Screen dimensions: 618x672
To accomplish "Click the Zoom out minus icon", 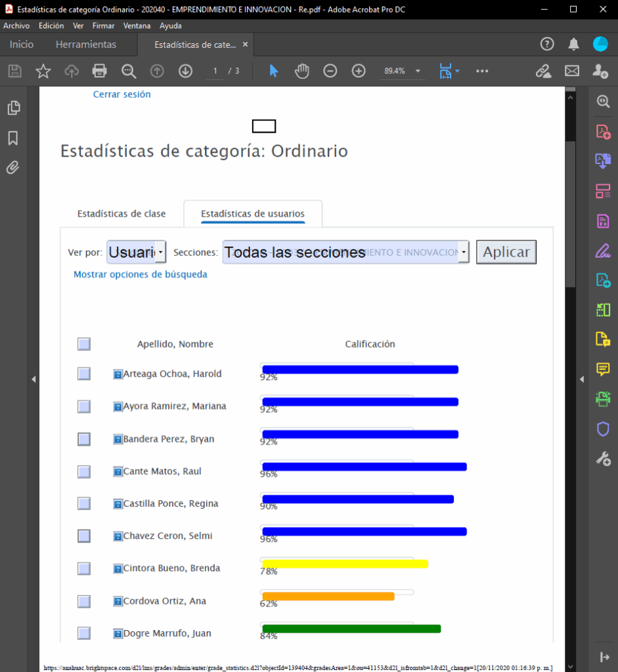I will [330, 71].
